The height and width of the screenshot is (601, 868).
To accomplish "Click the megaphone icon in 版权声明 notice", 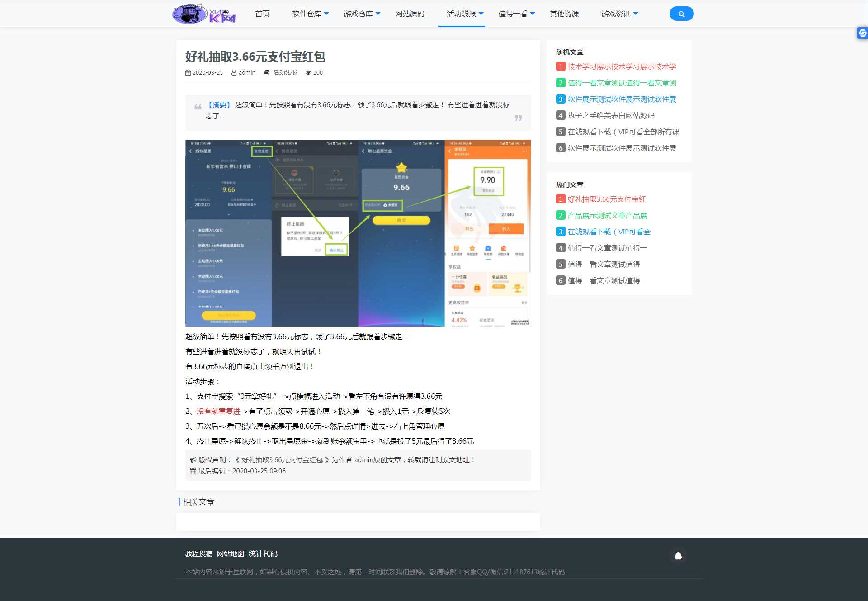I will coord(193,459).
